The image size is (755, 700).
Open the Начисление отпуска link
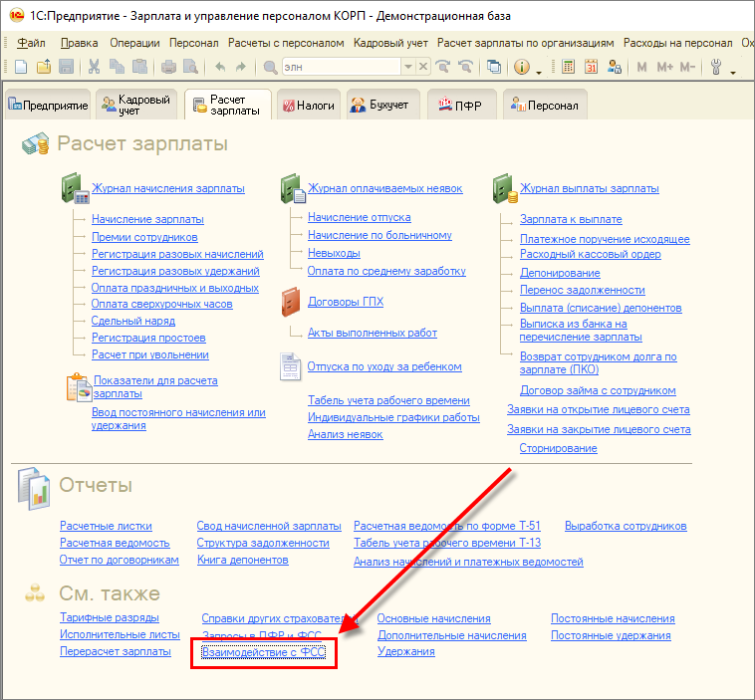pyautogui.click(x=359, y=217)
